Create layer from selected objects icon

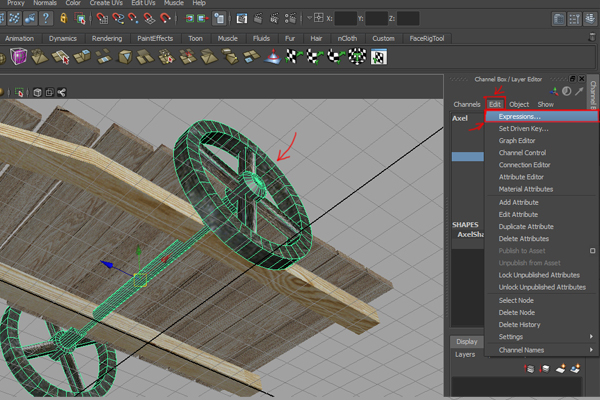pos(575,369)
